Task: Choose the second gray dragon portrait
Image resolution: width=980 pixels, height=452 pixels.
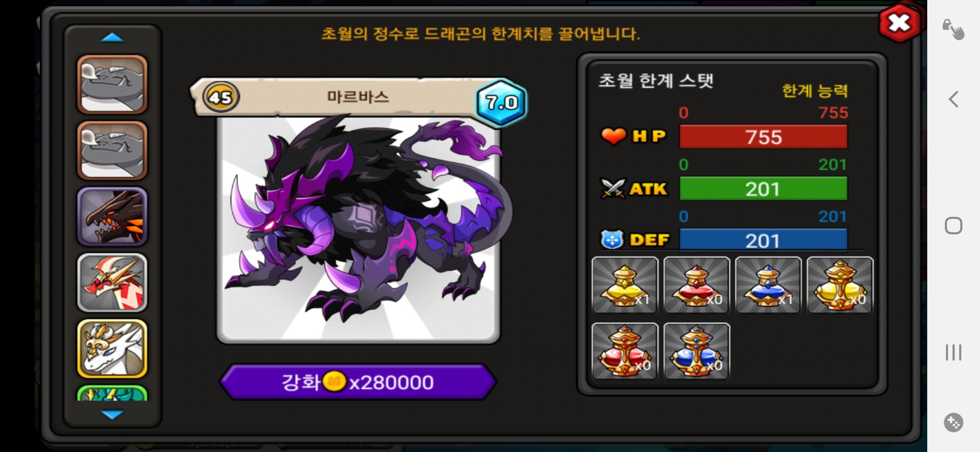Action: coord(112,150)
